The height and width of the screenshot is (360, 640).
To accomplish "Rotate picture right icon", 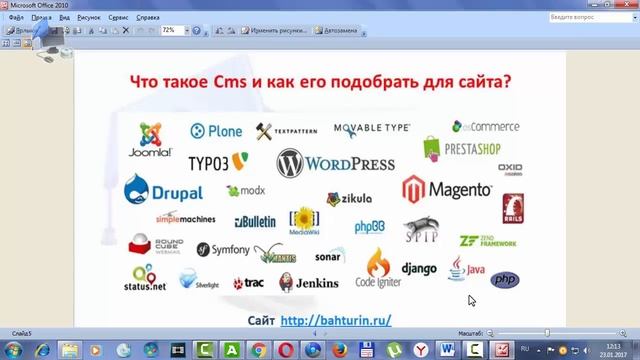I will (x=231, y=31).
